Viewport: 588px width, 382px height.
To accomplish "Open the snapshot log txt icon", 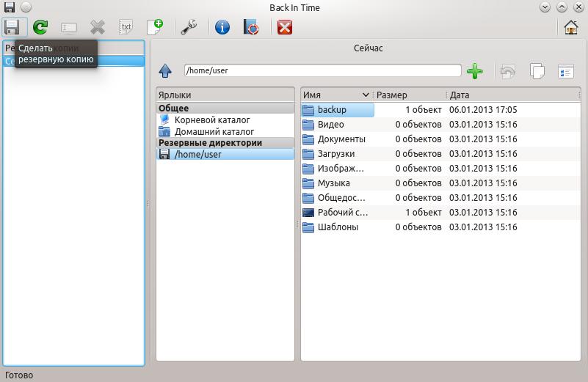I will coord(126,27).
